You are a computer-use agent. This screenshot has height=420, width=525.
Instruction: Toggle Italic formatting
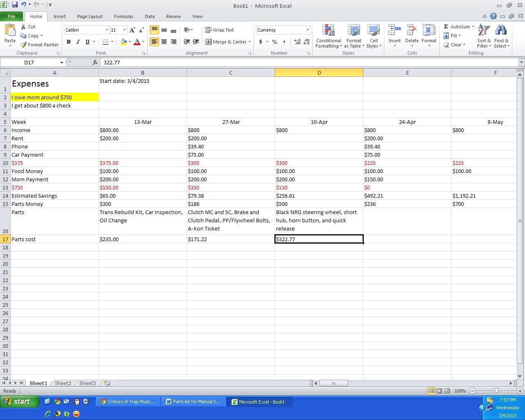(x=78, y=42)
